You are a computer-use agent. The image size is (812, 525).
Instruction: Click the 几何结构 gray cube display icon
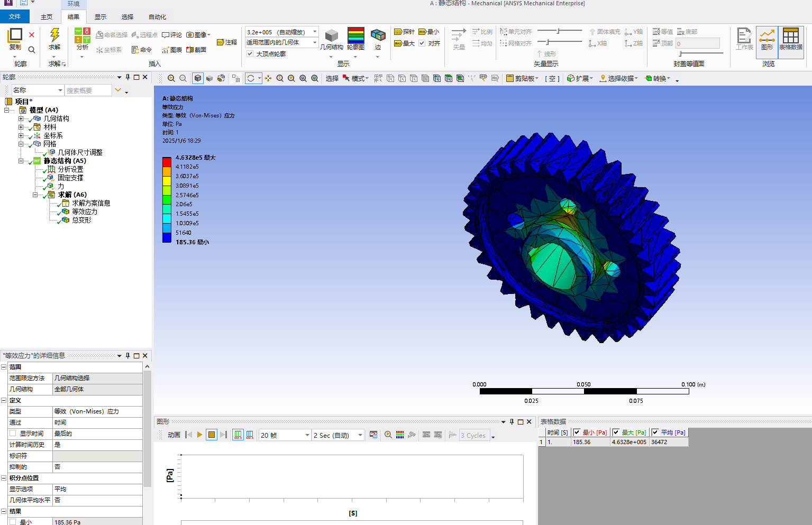coord(332,35)
